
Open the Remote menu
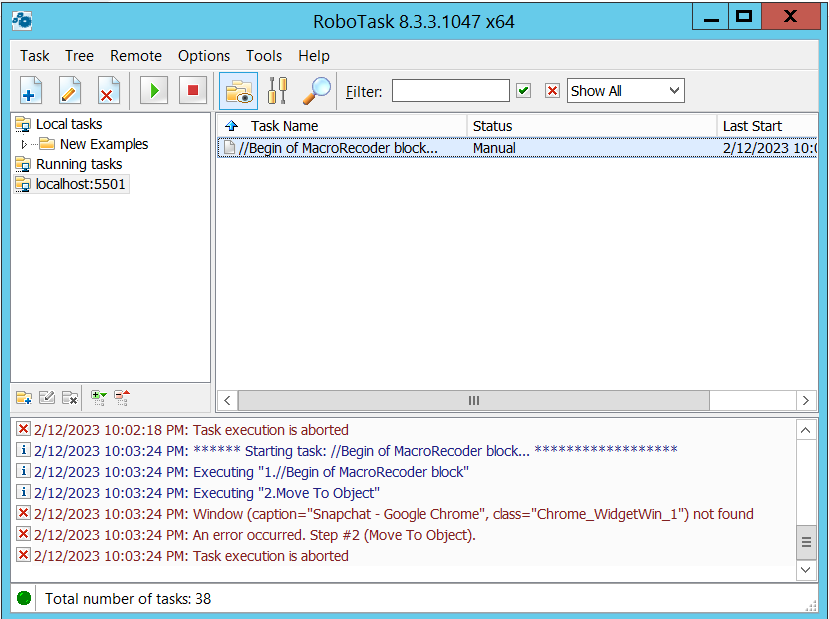(x=136, y=56)
